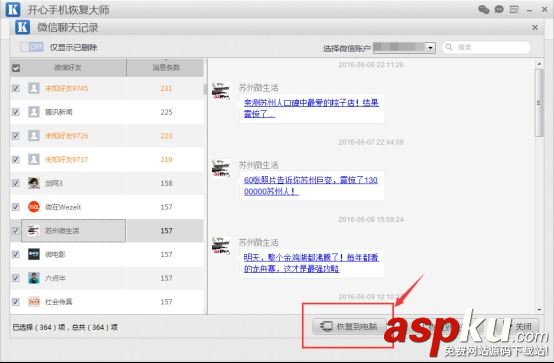Click the chat panel scrollbar thumb
The height and width of the screenshot is (363, 554).
tap(539, 103)
